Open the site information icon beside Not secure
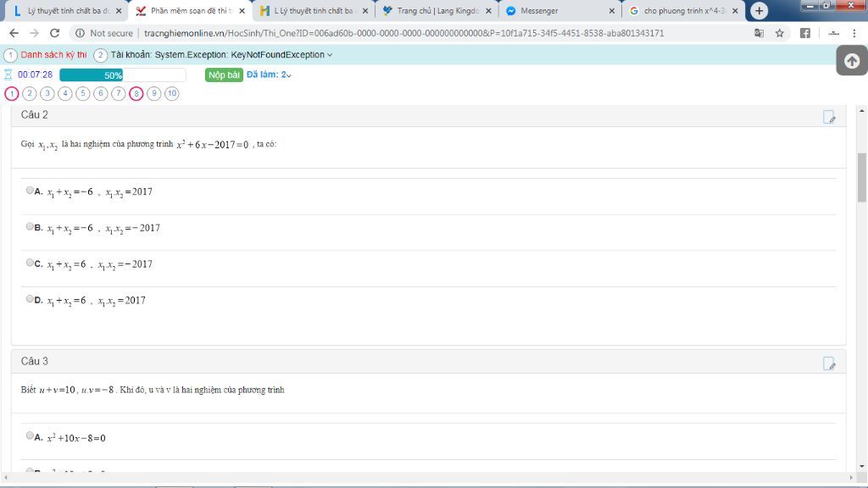The height and width of the screenshot is (488, 868). pos(81,33)
